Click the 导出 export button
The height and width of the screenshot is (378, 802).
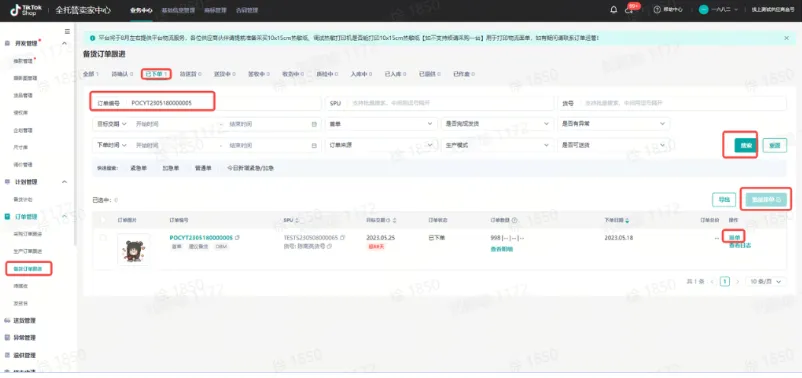(724, 200)
